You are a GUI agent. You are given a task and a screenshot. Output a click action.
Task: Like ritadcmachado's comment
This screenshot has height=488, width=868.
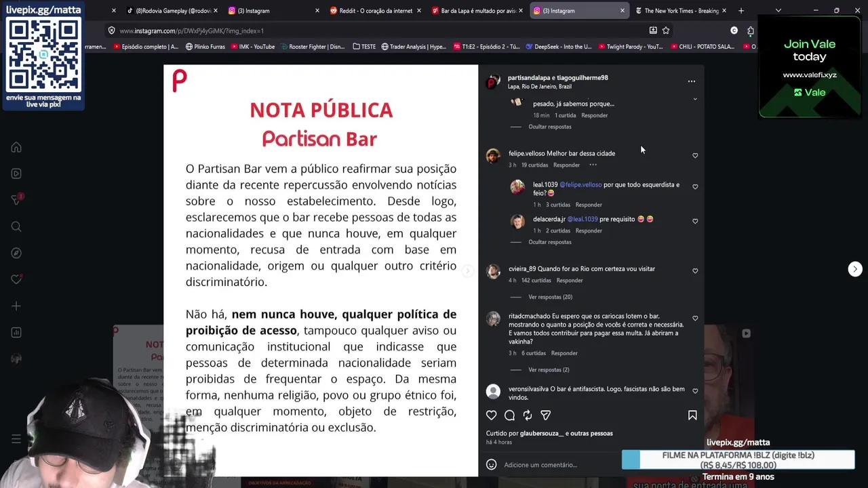(695, 318)
